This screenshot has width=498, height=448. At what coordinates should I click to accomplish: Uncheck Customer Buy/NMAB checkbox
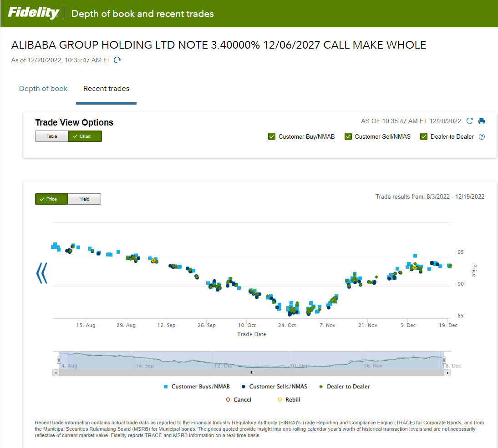click(x=272, y=136)
